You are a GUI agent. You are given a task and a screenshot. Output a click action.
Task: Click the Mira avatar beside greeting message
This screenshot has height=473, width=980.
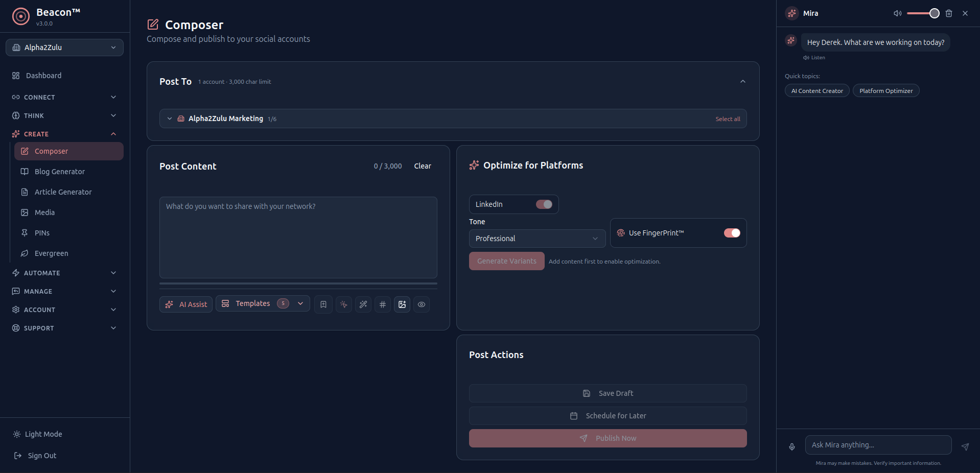(791, 40)
